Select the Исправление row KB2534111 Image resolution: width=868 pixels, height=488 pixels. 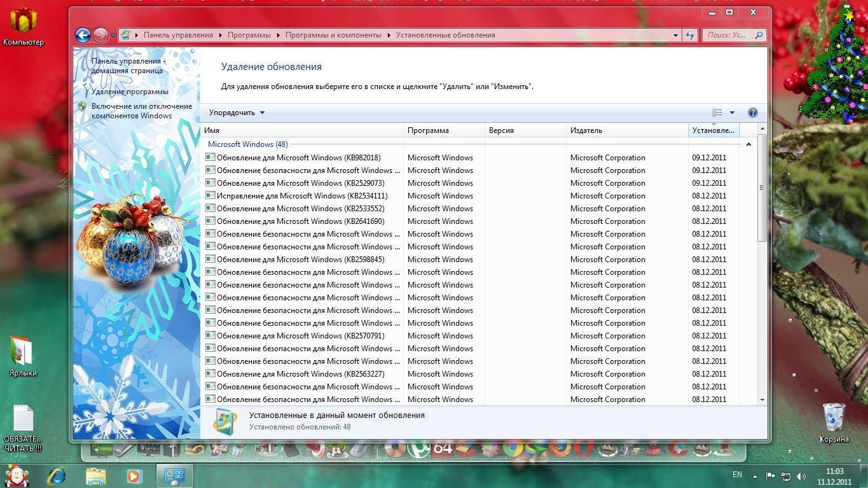click(472, 195)
